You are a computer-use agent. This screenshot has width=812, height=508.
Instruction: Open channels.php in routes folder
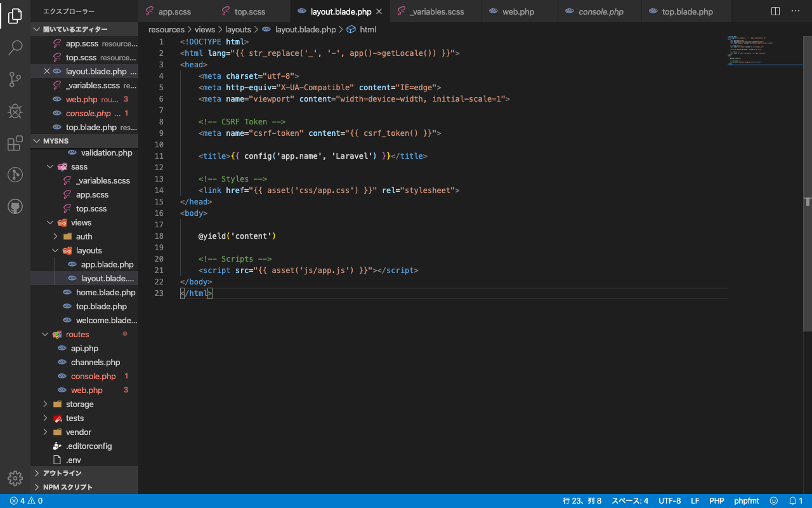click(84, 363)
